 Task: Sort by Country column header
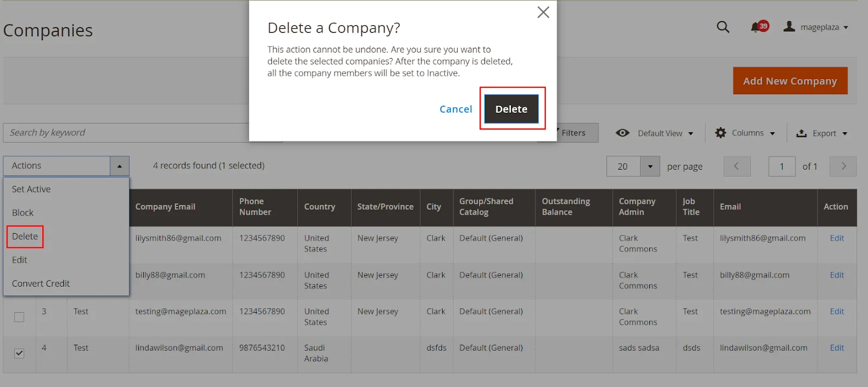click(x=324, y=207)
